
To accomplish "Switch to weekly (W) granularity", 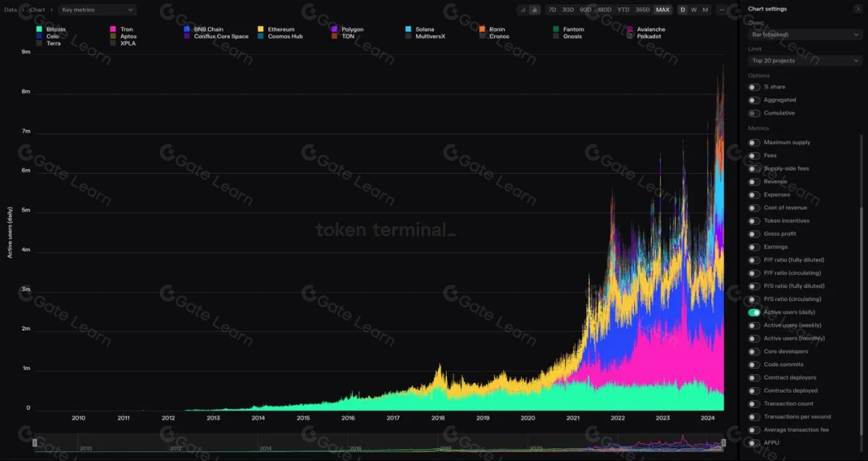I will coord(694,10).
